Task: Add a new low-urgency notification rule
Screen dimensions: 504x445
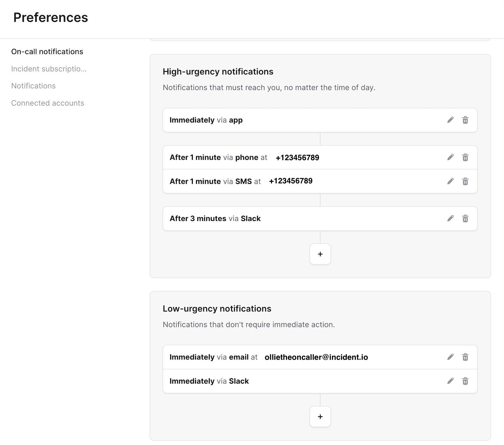Action: [x=320, y=417]
